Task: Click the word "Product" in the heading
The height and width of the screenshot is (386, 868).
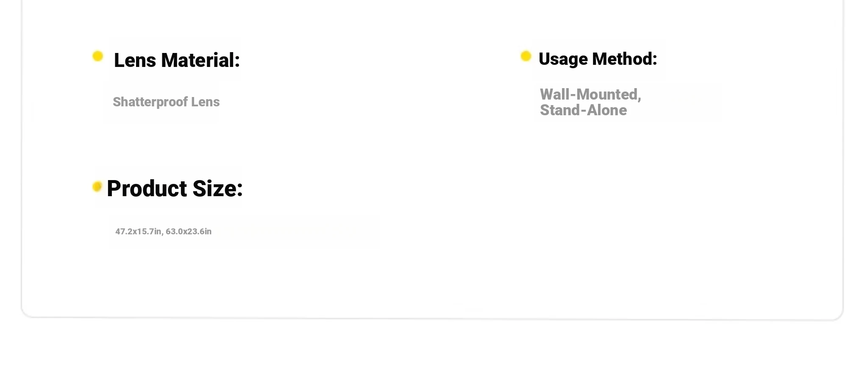Action: coord(147,189)
